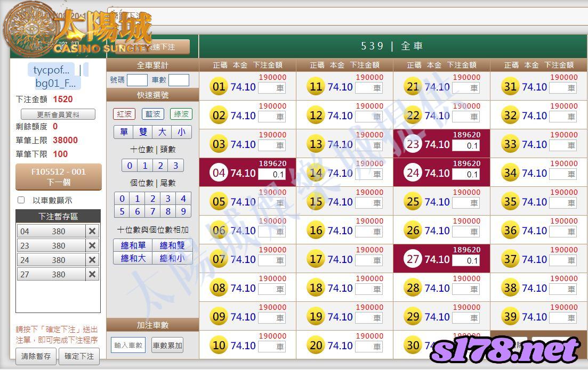
Task: Deselect highlighted ball 24
Action: (413, 173)
